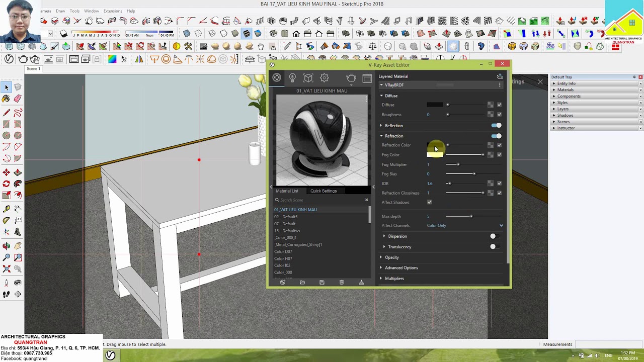Uncheck the IOR texture checkbox

[499, 184]
